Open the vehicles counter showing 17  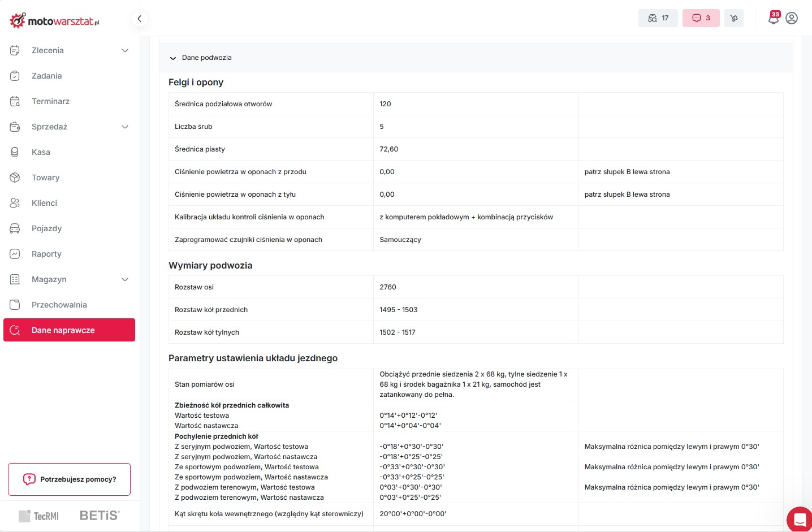point(658,18)
